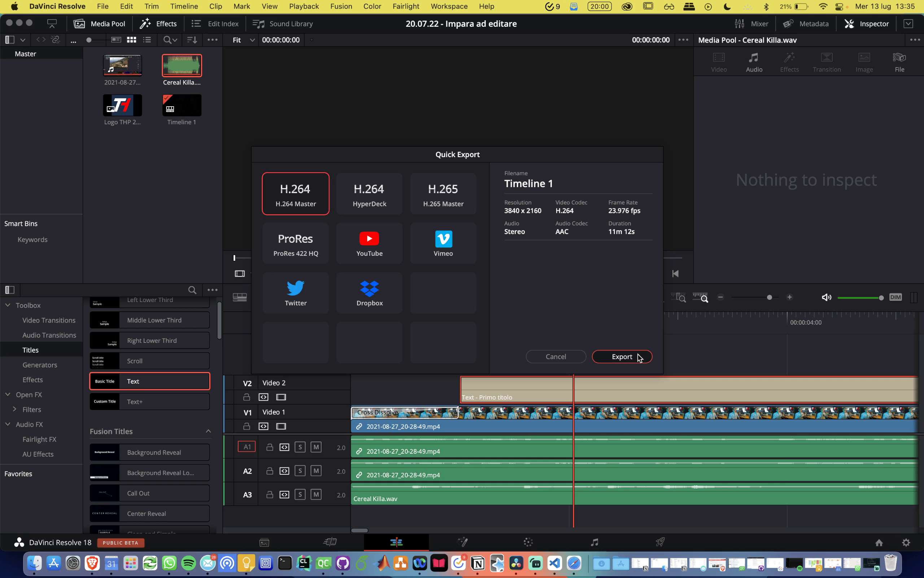Select Vimeo export preset
Image resolution: width=924 pixels, height=578 pixels.
(443, 243)
